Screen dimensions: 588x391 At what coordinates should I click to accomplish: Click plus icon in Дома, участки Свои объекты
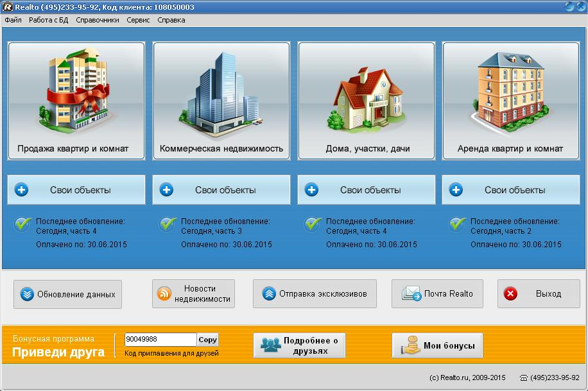tap(311, 190)
